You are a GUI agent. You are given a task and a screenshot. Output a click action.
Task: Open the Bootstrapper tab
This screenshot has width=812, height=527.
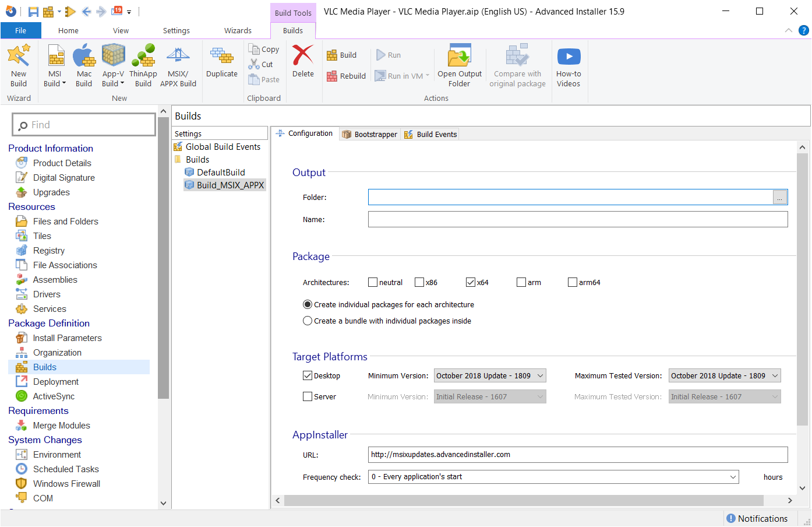[x=369, y=134]
